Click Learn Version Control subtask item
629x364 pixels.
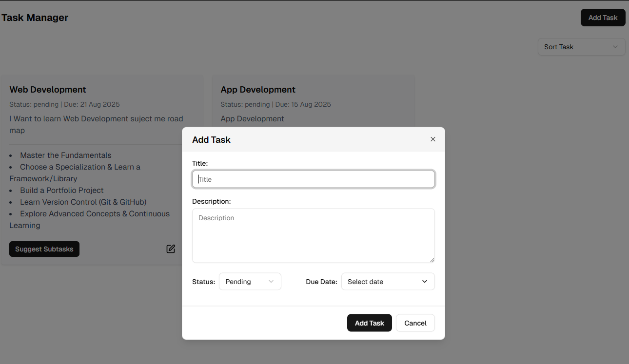tap(83, 202)
